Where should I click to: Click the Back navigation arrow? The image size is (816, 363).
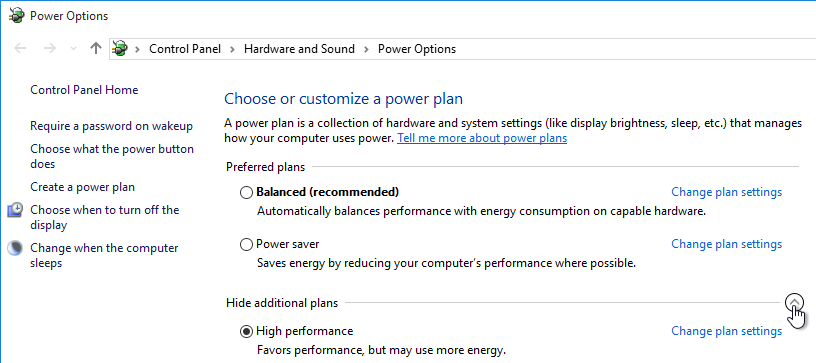pos(20,48)
